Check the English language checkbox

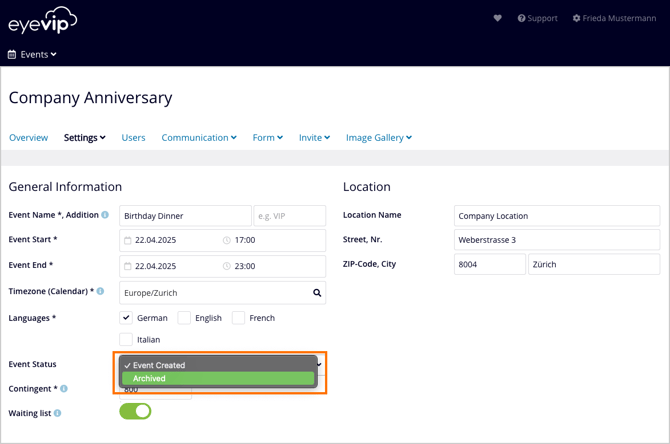click(x=184, y=318)
